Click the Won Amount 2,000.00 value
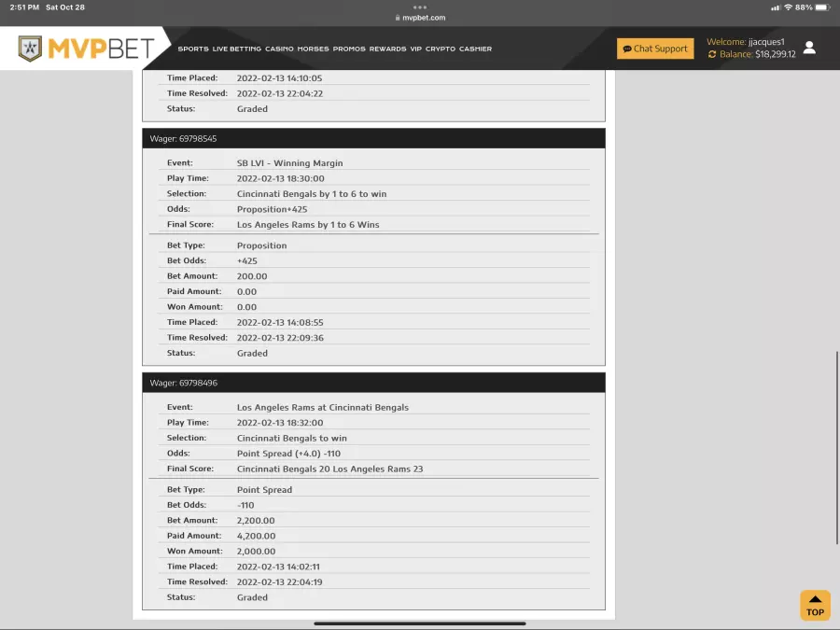The width and height of the screenshot is (840, 630). click(x=256, y=552)
